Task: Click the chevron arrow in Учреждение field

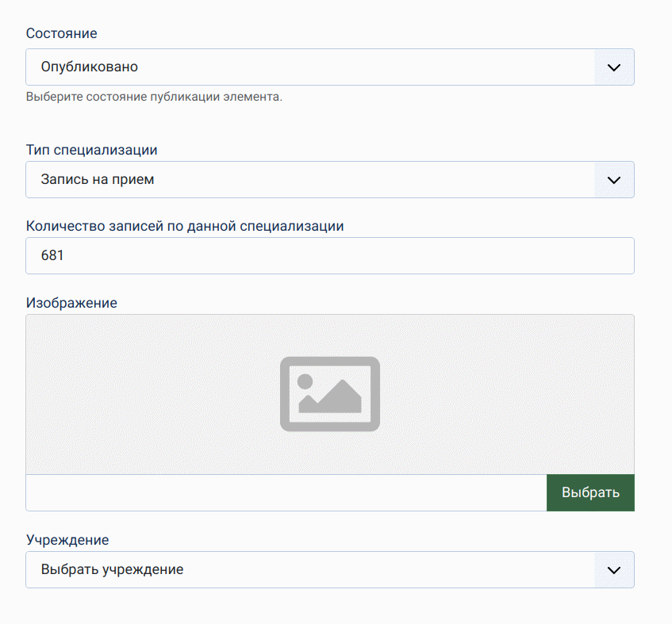Action: (613, 570)
